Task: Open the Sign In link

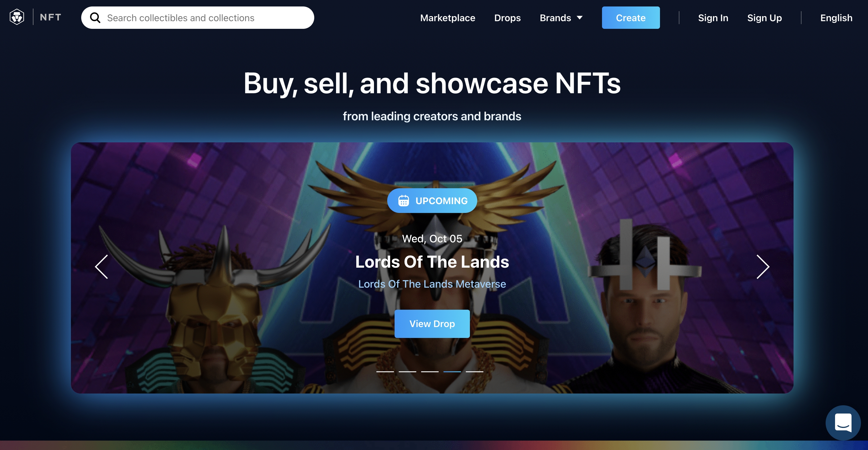Action: pyautogui.click(x=713, y=18)
